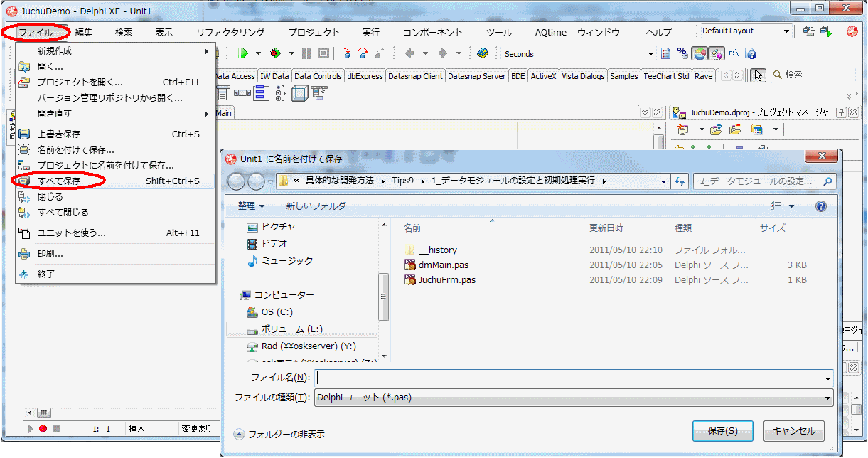Toggle the highlighted pie chart AQtime toolbar button

(x=700, y=53)
